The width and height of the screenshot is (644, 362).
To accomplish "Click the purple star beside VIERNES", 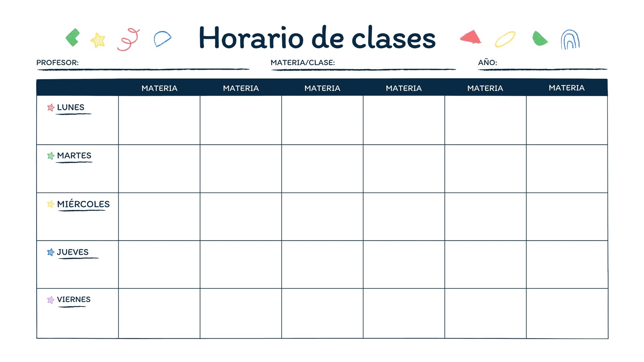I will point(51,300).
